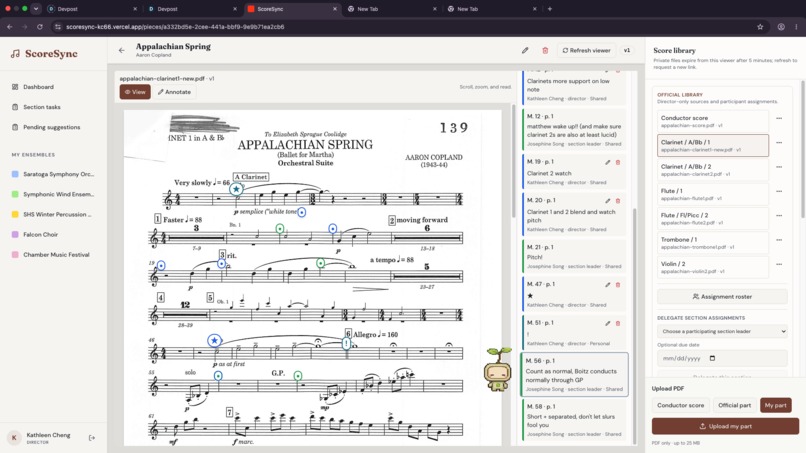The image size is (806, 453).
Task: Click the mascot sprout character beside the score
Action: pos(498,370)
